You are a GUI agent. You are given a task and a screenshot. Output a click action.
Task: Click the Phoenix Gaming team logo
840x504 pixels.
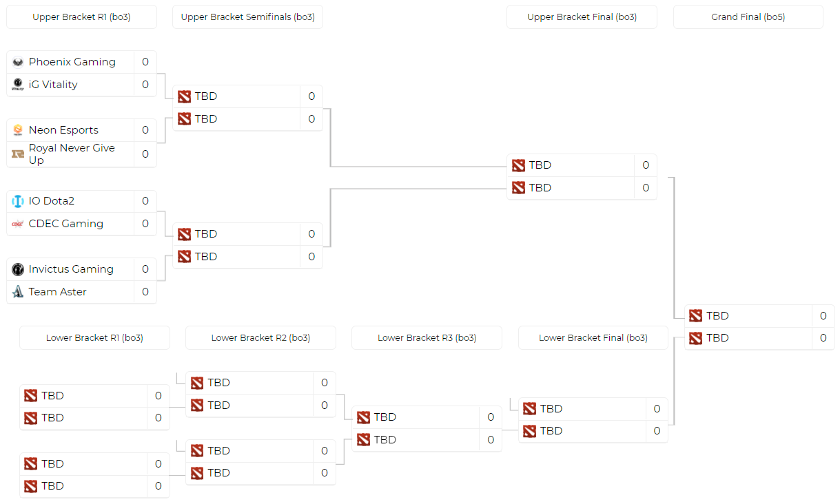pyautogui.click(x=18, y=62)
